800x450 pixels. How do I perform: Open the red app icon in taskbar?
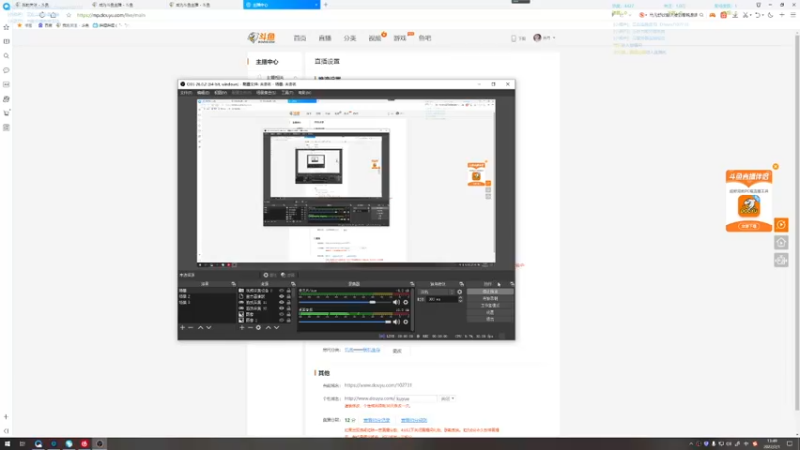point(84,444)
